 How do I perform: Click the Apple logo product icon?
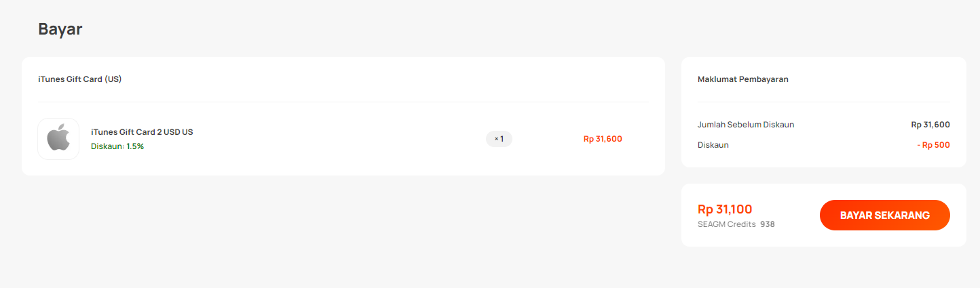[58, 139]
